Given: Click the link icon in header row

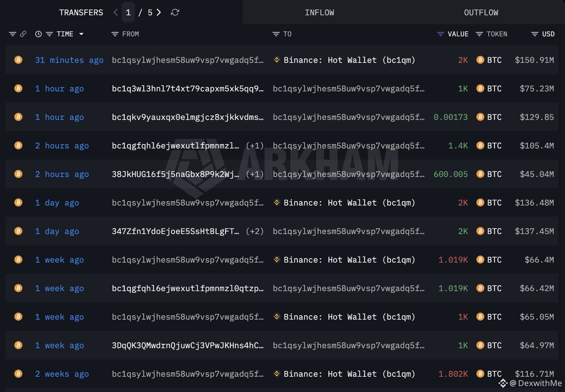Looking at the screenshot, I should [23, 34].
